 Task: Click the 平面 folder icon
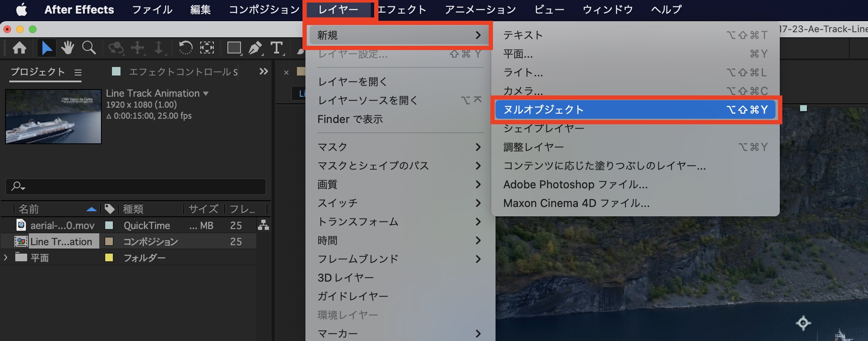tap(21, 257)
